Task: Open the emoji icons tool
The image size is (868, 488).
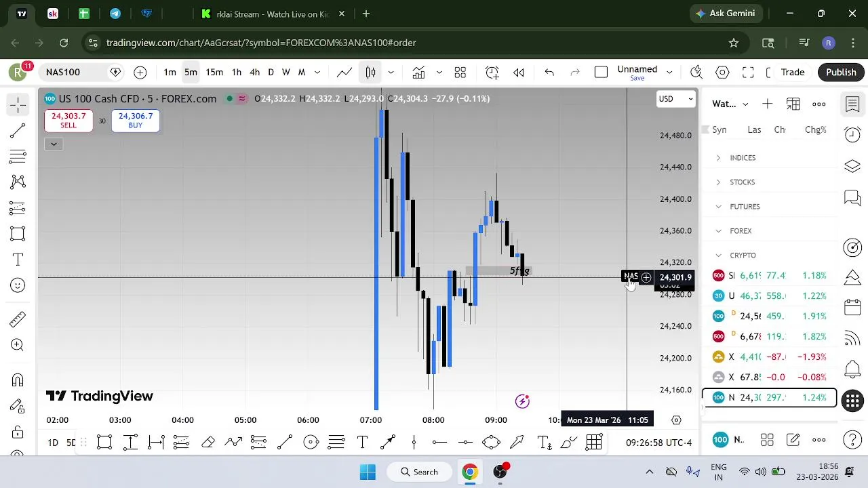Action: pos(18,285)
